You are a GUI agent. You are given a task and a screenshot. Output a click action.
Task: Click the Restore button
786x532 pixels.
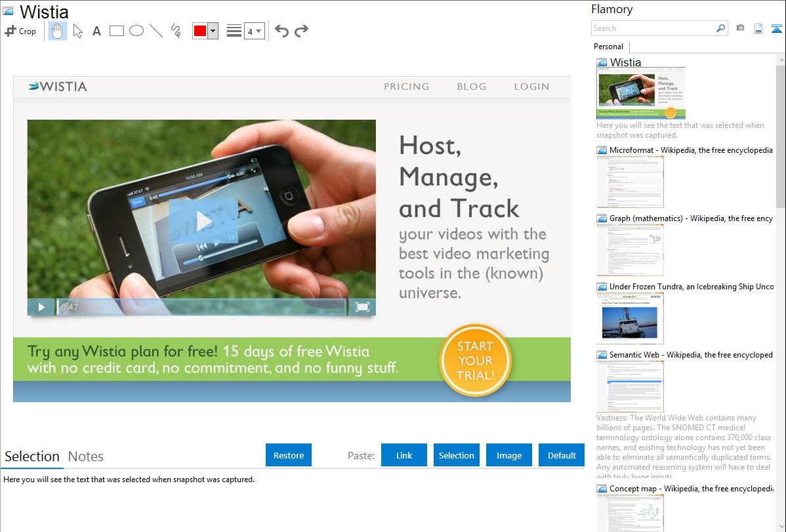(x=289, y=455)
